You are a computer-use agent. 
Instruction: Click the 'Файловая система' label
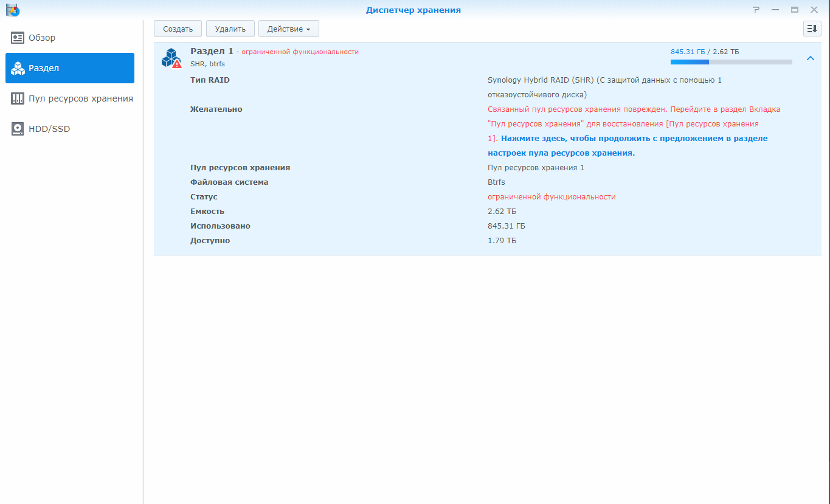point(229,182)
